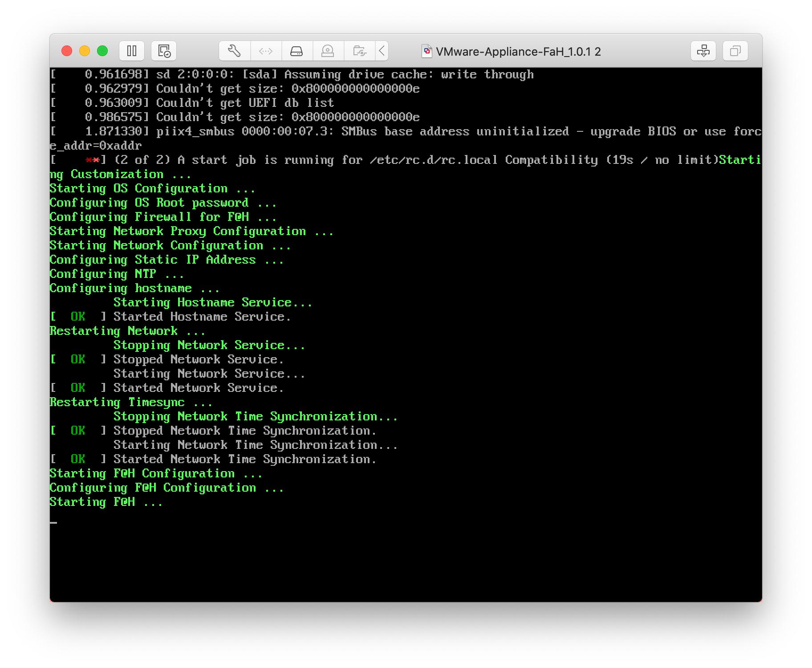Click the CD/DVD drive device icon
Image resolution: width=812 pixels, height=668 pixels.
click(328, 51)
